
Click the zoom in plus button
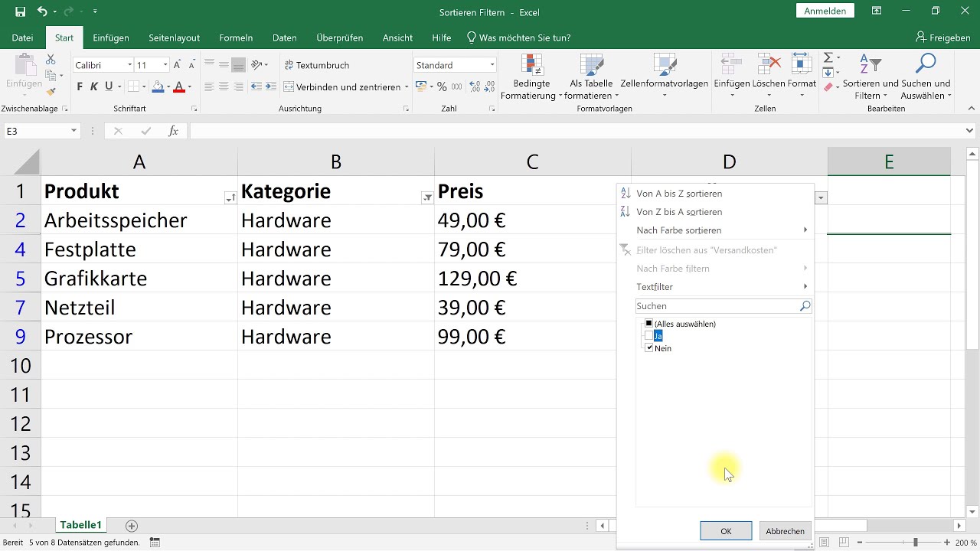pyautogui.click(x=949, y=543)
